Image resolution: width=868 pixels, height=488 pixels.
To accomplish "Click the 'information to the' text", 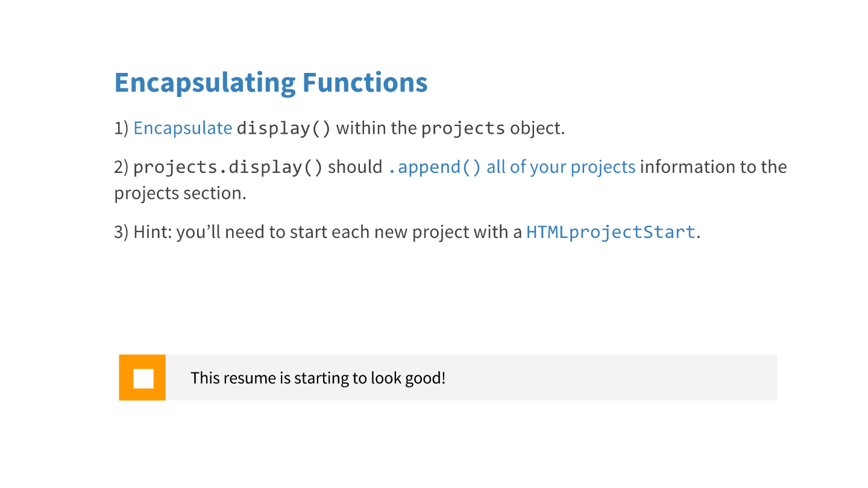I will (x=713, y=167).
